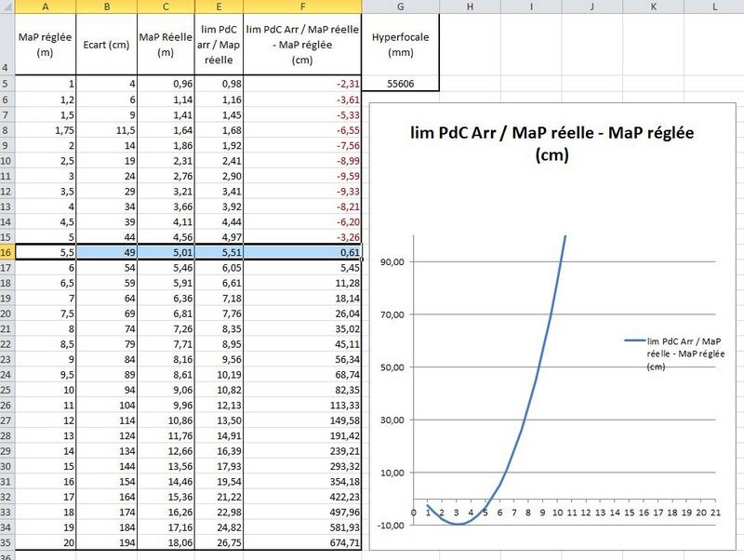Click the Hyperfocale (mm) header cell
Screen dimensions: 744x560
[x=400, y=46]
